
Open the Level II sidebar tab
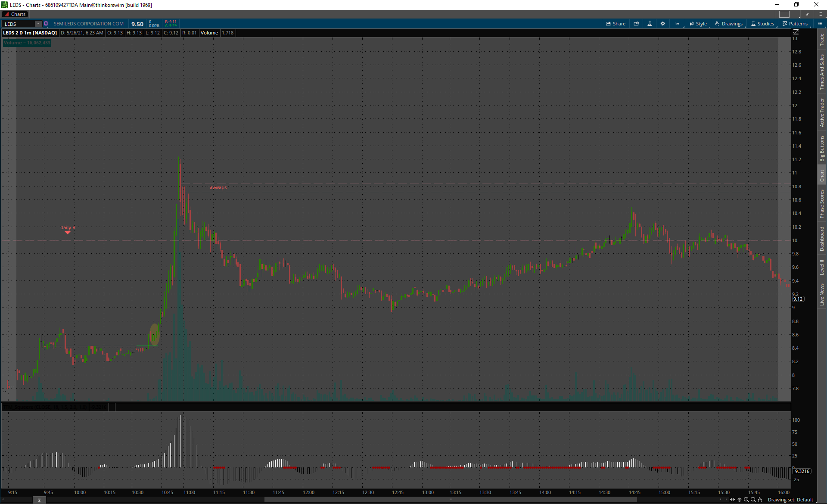(822, 267)
